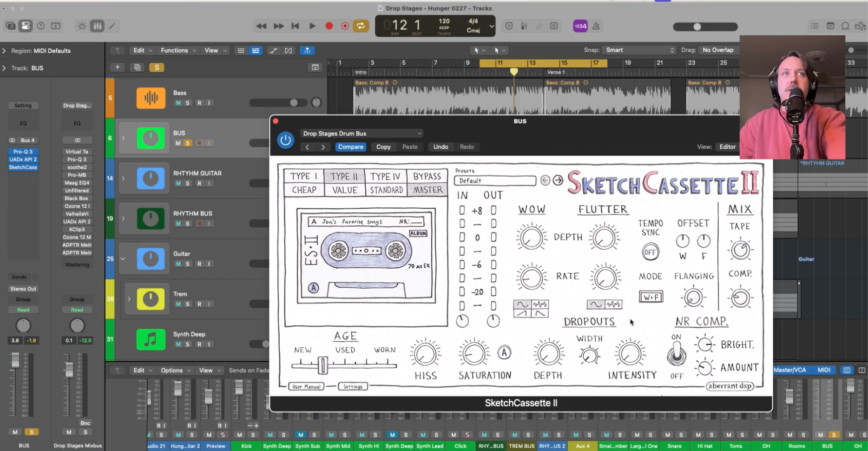
Task: Open the Drop Stages Drum Bus preset dropdown
Action: 362,133
